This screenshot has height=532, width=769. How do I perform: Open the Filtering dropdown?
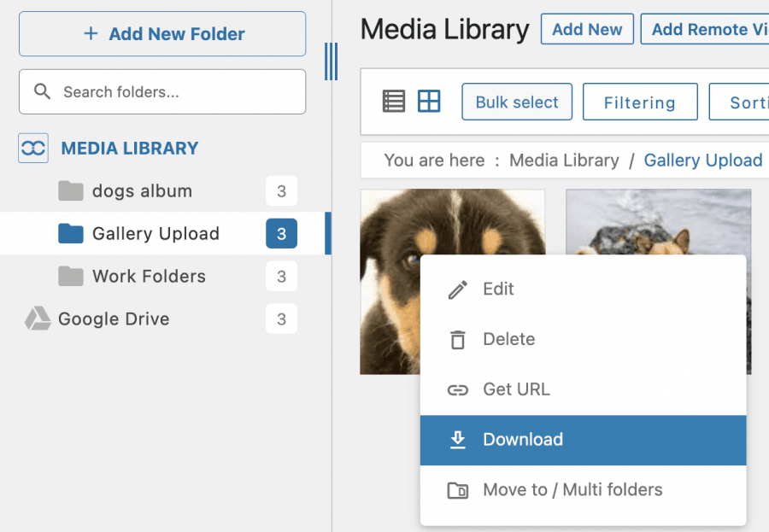[x=639, y=102]
